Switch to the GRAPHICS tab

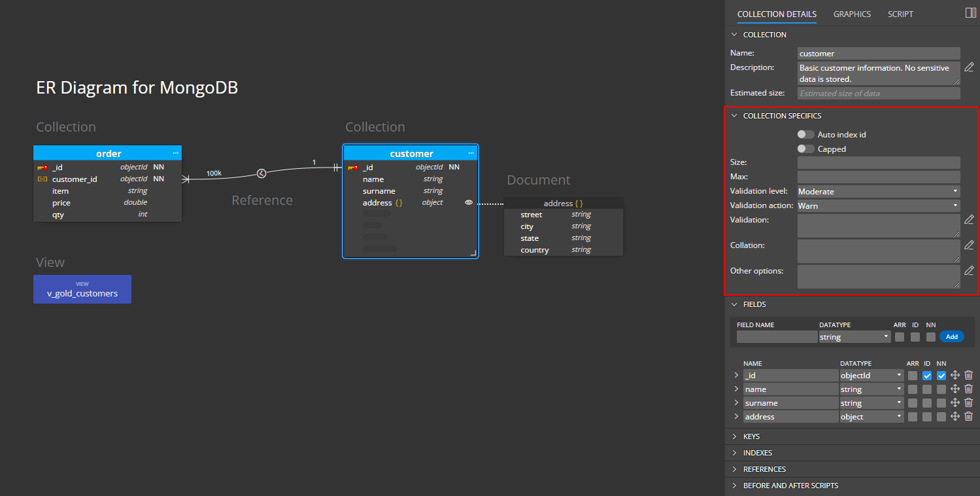coord(852,14)
